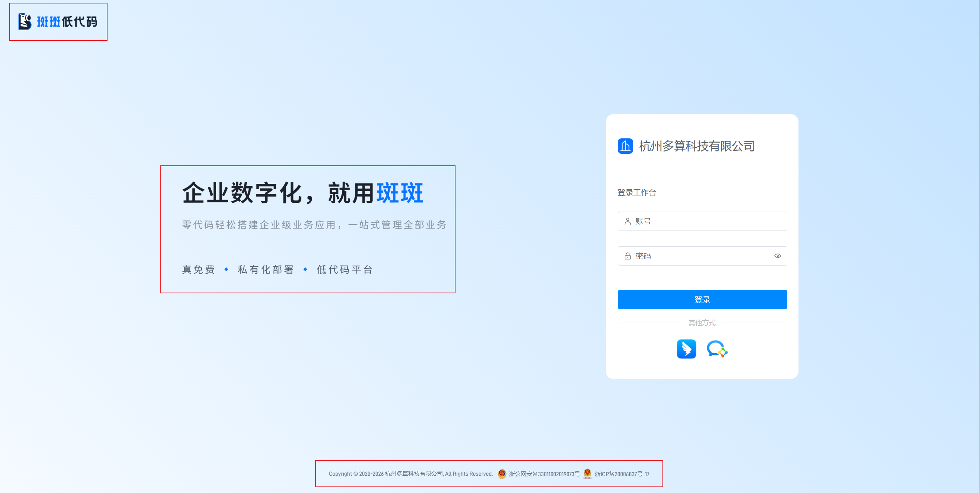Click the 杭州多算科技有限公司 company name
Image resolution: width=980 pixels, height=493 pixels.
coord(697,146)
